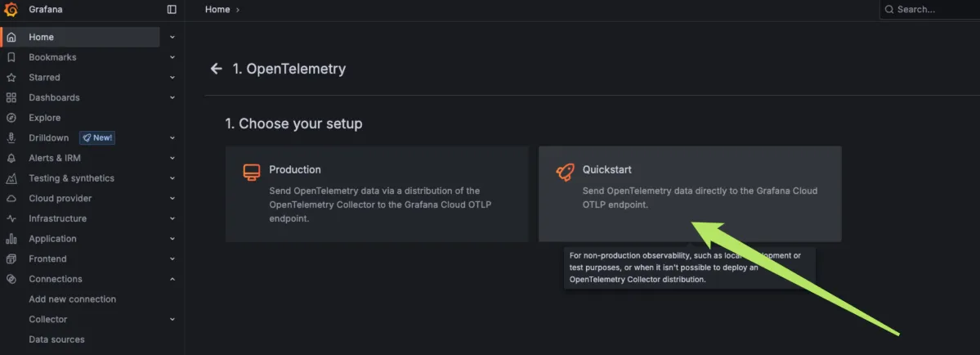Select the Production setup card
This screenshot has width=980, height=355.
click(377, 194)
